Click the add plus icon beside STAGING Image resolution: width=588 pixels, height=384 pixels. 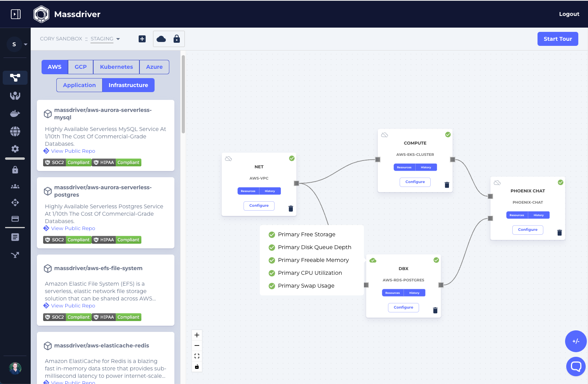pos(142,39)
